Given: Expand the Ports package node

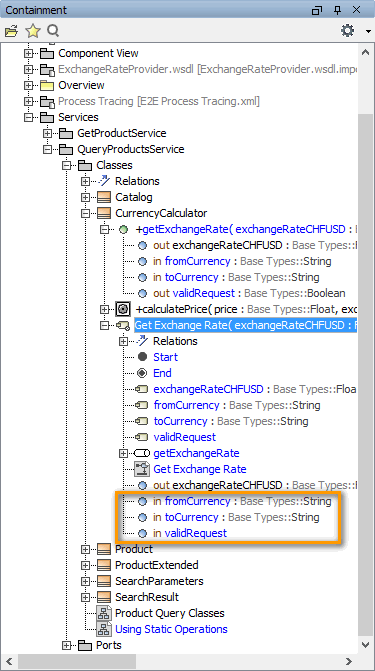Looking at the screenshot, I should 66,645.
